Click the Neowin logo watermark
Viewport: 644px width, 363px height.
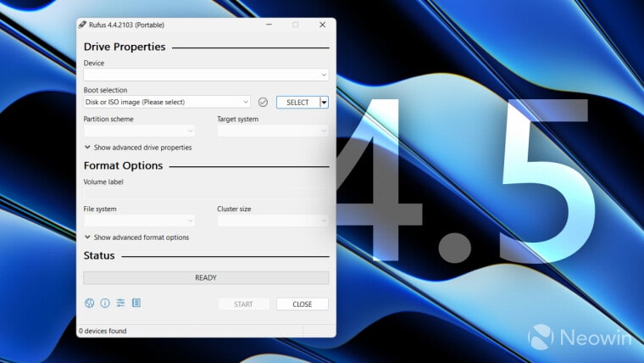(x=580, y=338)
